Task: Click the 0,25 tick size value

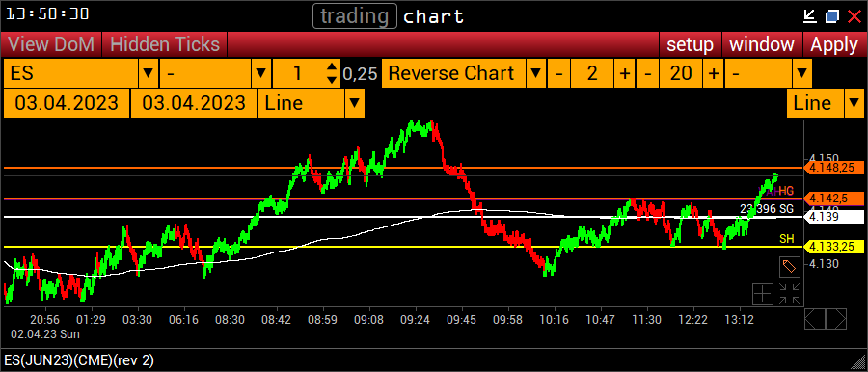Action: 360,73
